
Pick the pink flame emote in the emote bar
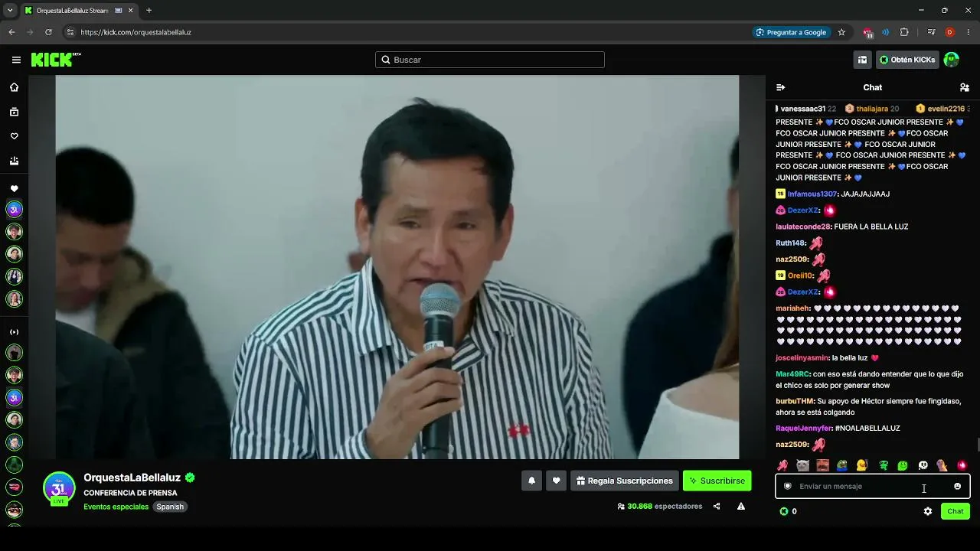click(962, 465)
